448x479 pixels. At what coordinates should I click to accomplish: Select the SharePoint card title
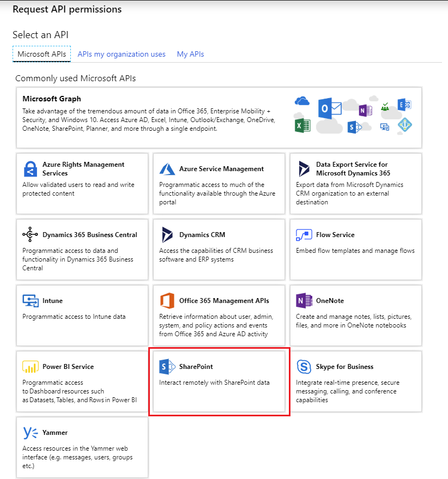[196, 367]
